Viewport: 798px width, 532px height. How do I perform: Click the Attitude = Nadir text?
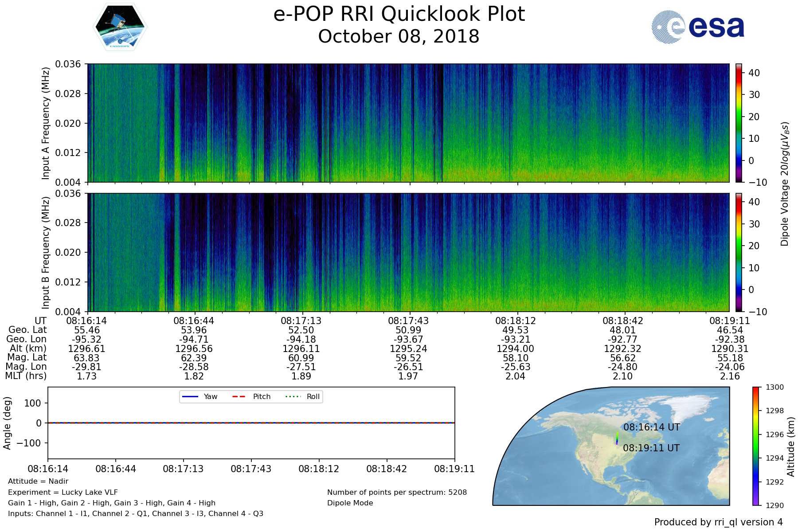point(38,481)
